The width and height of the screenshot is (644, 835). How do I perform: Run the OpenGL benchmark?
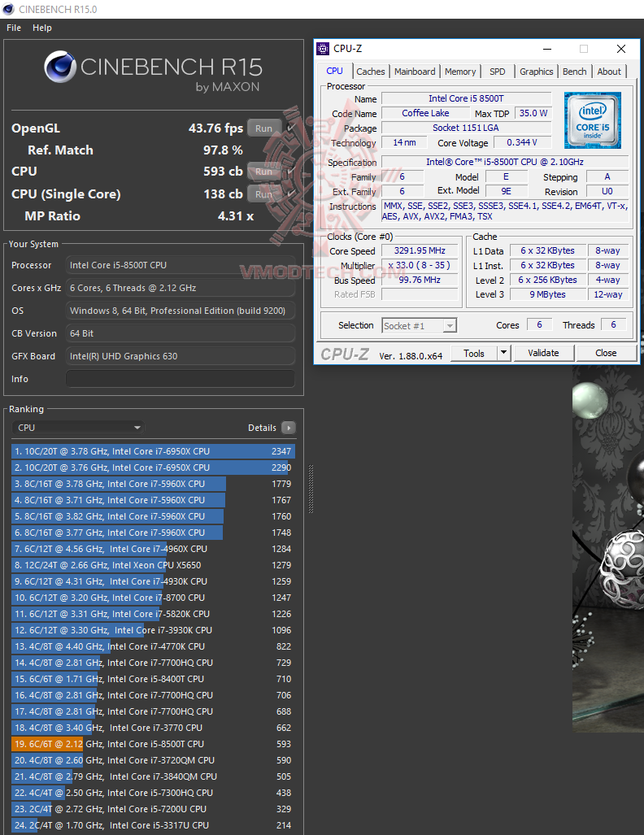263,128
